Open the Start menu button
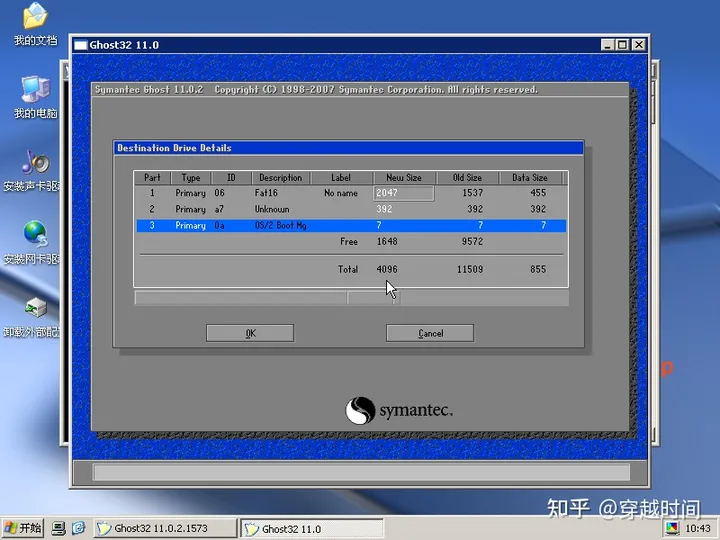The image size is (720, 540). 22,529
